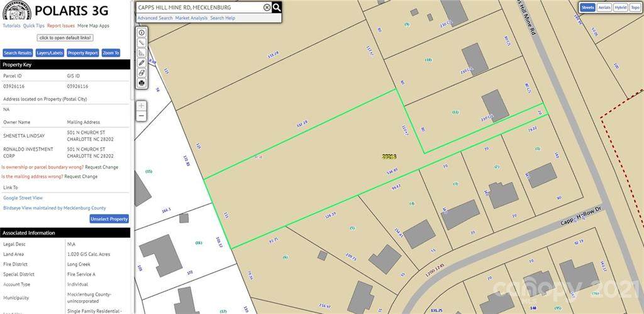Click parcel number (15) on the map
This screenshot has height=314, width=644.
pos(148,171)
